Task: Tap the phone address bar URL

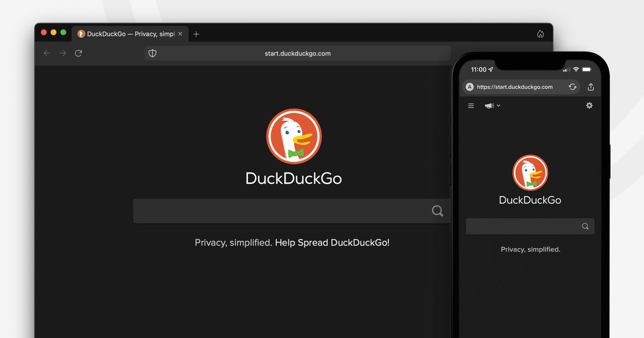Action: pos(515,87)
